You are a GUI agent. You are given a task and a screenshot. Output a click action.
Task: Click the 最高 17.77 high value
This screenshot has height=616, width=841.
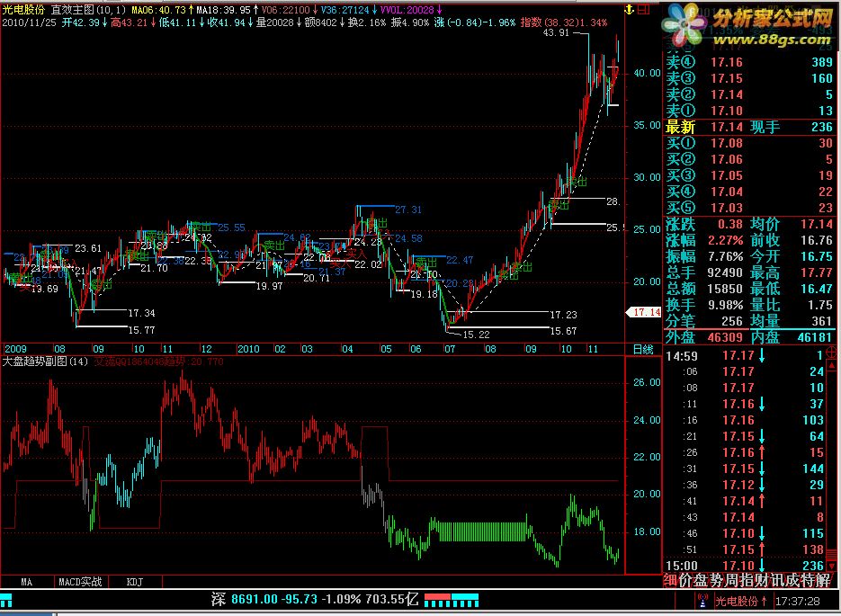817,272
